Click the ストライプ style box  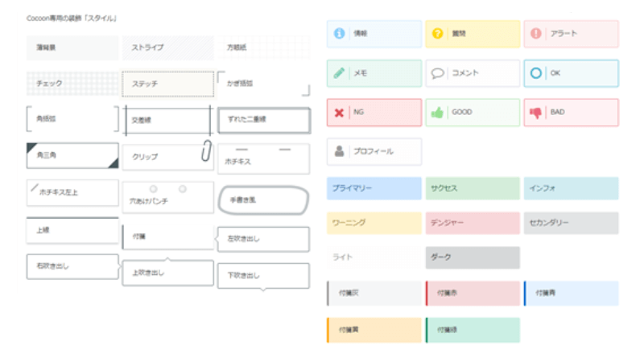tap(167, 47)
